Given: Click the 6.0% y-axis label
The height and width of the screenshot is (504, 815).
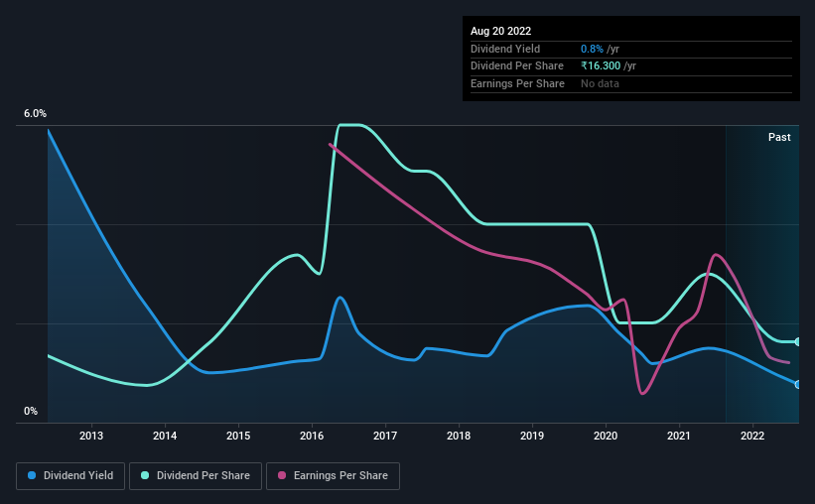Looking at the screenshot, I should [x=35, y=113].
